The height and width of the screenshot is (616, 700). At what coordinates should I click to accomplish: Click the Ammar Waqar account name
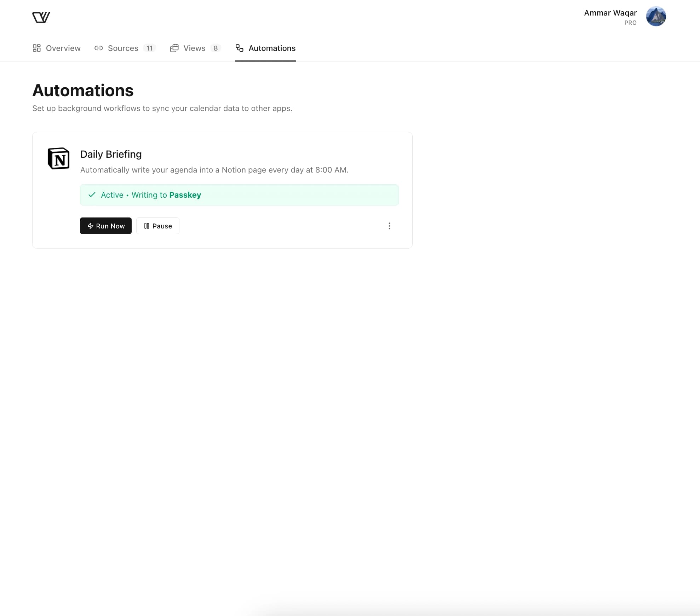[x=610, y=13]
